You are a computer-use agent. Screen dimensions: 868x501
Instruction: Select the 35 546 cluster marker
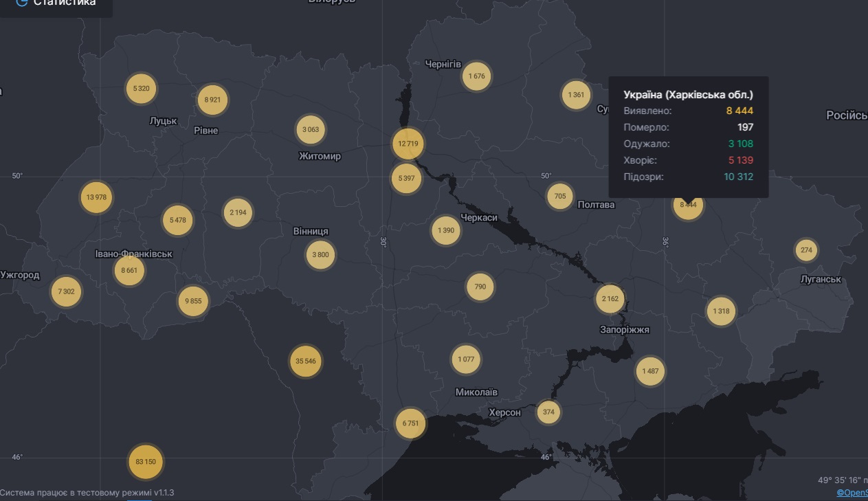306,361
